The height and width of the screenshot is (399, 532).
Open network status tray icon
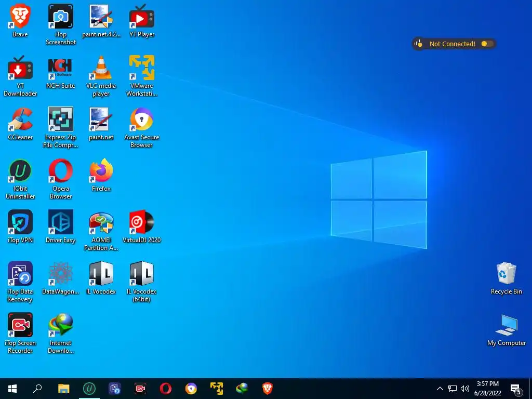point(453,389)
